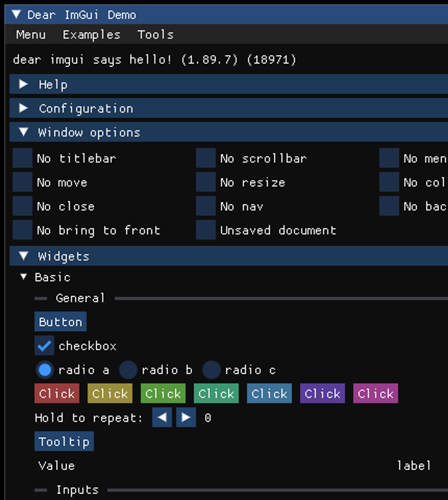
Task: Click the left arrow repeat button
Action: coord(162,417)
